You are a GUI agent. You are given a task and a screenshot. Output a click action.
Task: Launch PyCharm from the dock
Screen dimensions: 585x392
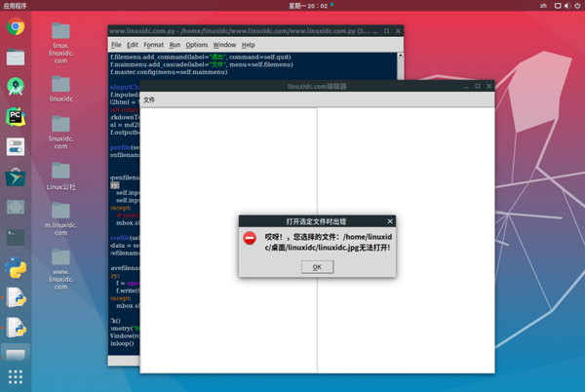[x=15, y=117]
